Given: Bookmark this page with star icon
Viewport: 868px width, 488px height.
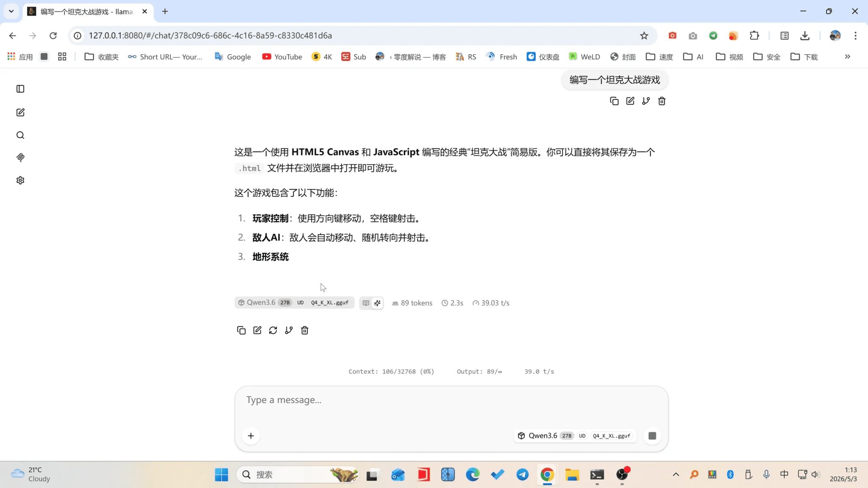Looking at the screenshot, I should coord(644,36).
